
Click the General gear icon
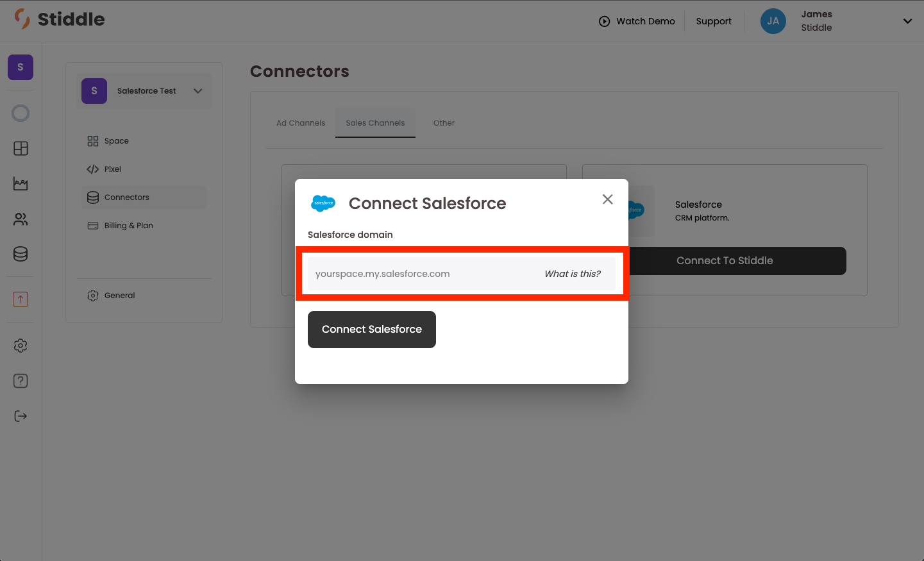pyautogui.click(x=93, y=296)
